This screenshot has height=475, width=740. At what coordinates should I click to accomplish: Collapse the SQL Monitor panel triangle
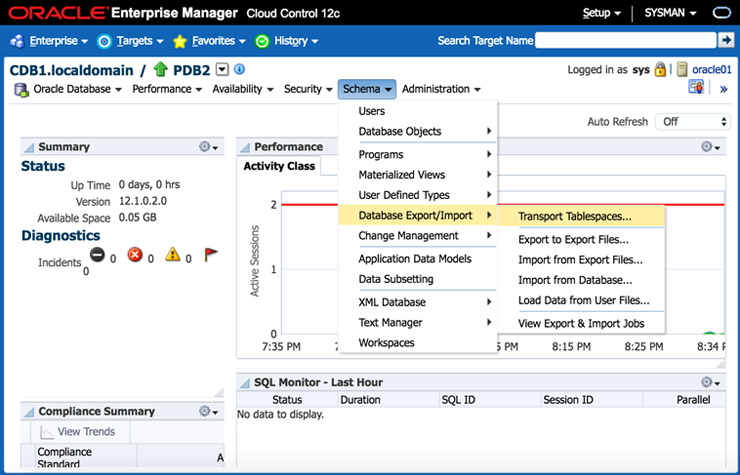245,383
